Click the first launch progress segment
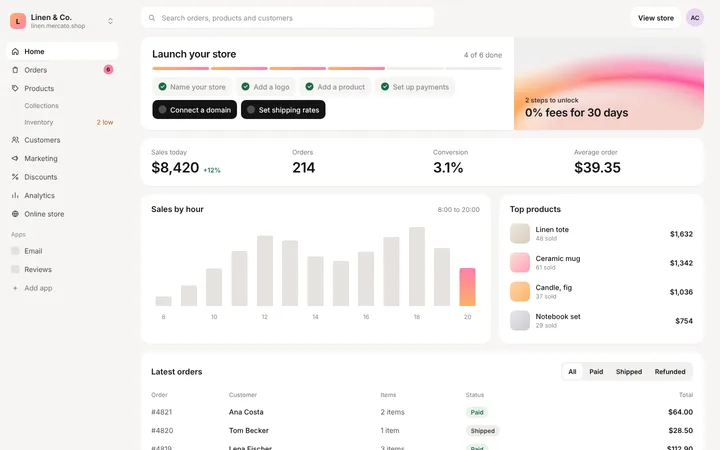The height and width of the screenshot is (450, 720). click(180, 68)
